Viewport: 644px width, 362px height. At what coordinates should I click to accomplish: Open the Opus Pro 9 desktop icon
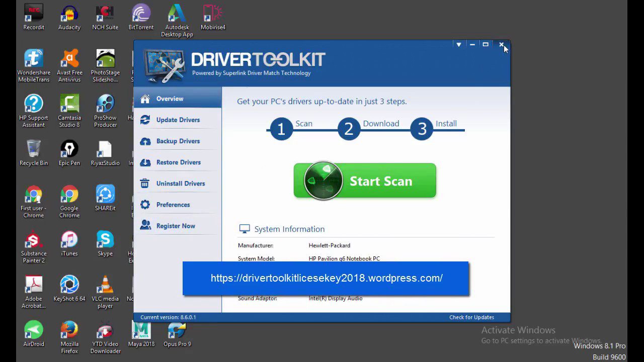coord(177,334)
